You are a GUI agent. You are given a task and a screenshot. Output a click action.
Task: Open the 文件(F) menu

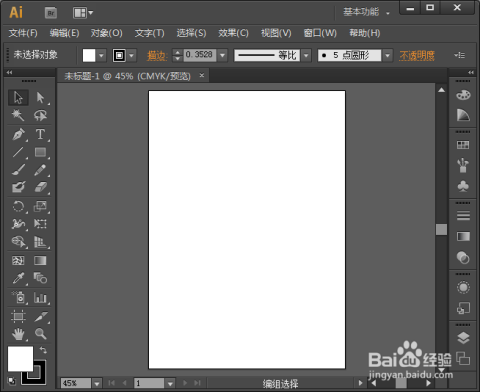[x=23, y=33]
